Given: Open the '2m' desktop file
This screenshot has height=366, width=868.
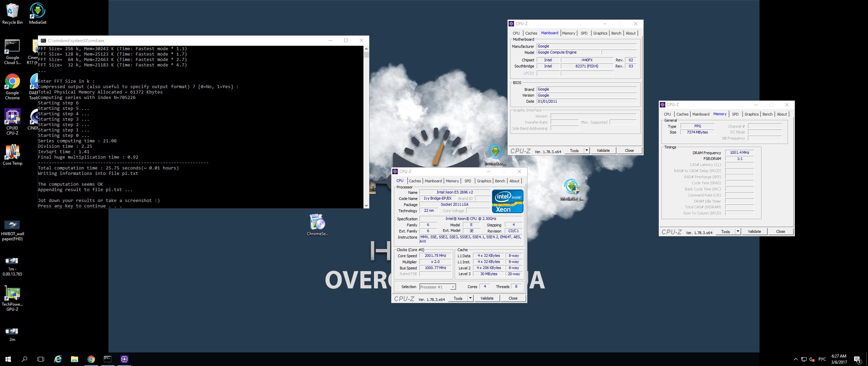Looking at the screenshot, I should [x=12, y=334].
